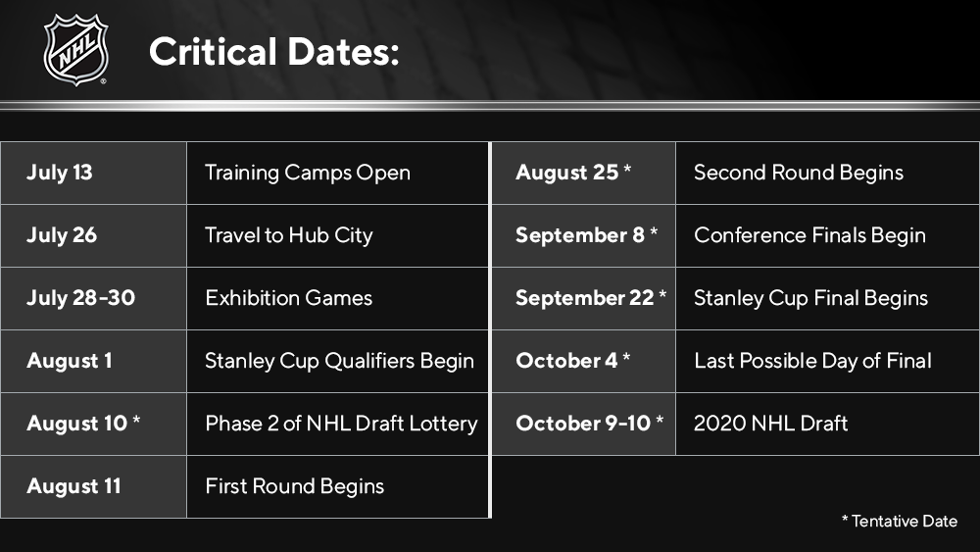
Task: Select the September 22 date cell
Action: coord(584,298)
